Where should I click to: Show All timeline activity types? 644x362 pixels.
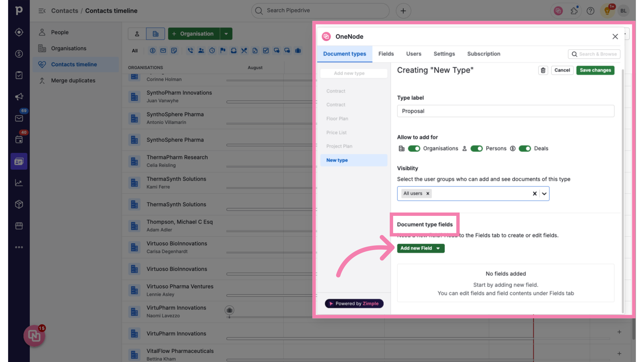[135, 51]
